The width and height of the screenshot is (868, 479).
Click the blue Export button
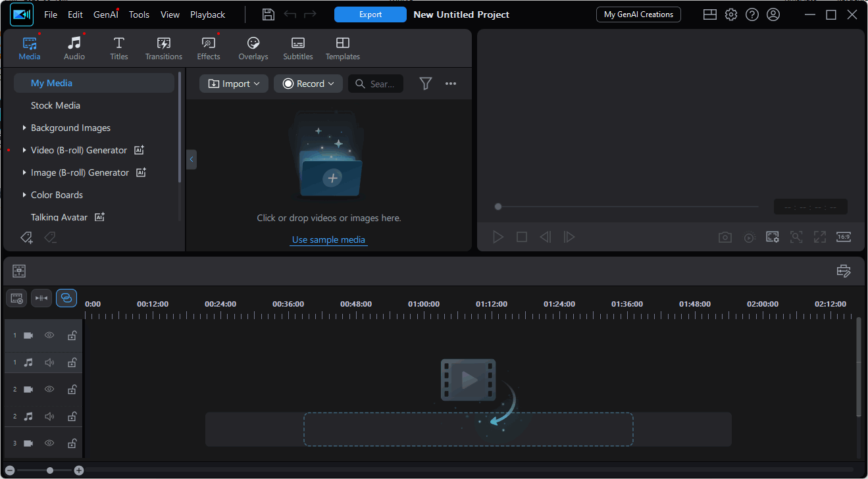click(x=370, y=14)
